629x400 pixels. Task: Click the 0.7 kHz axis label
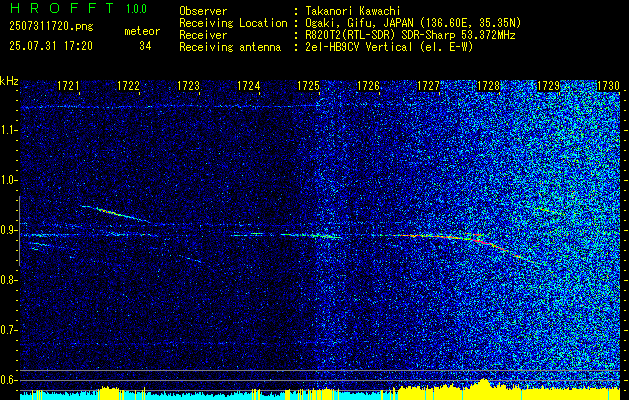(7, 330)
